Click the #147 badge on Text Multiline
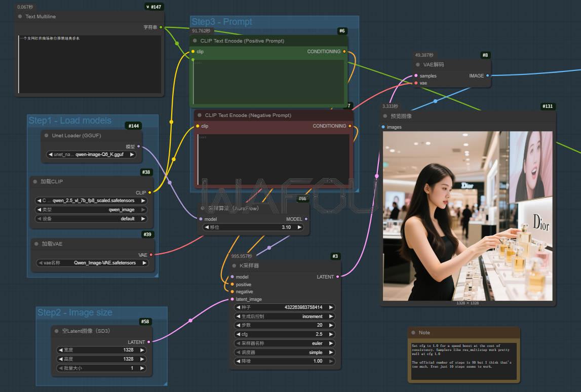Viewport: 581px width, 392px height. pyautogui.click(x=154, y=7)
